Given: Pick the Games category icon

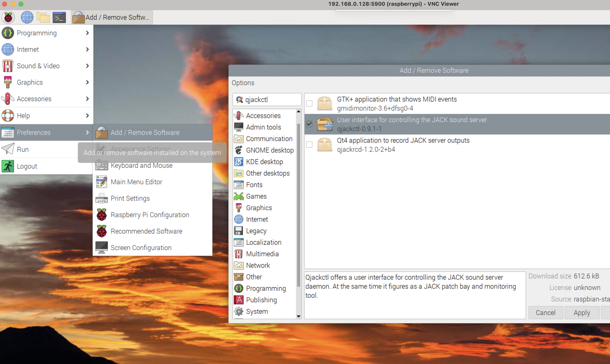Looking at the screenshot, I should (x=239, y=196).
